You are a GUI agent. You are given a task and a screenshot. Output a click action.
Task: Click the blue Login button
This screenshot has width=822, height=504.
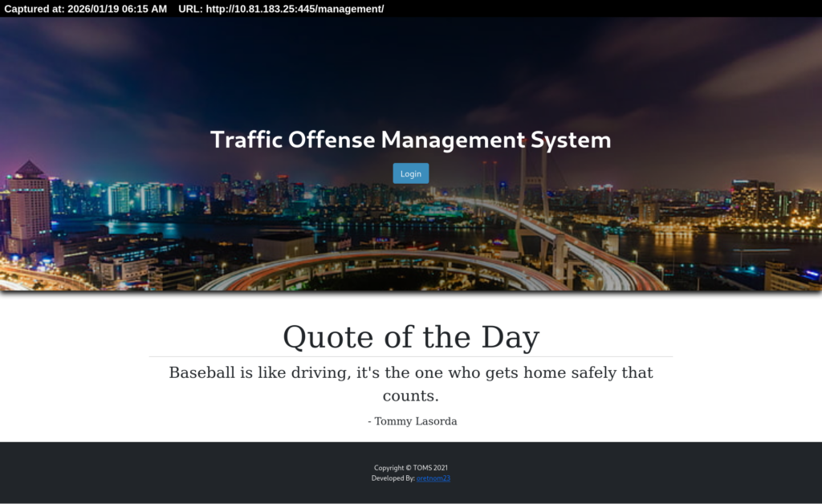pos(410,173)
